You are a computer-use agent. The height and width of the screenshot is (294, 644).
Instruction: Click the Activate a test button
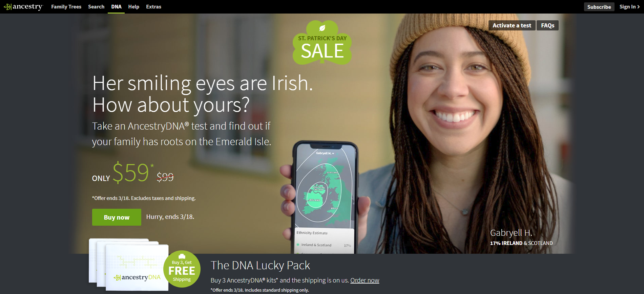click(x=512, y=25)
